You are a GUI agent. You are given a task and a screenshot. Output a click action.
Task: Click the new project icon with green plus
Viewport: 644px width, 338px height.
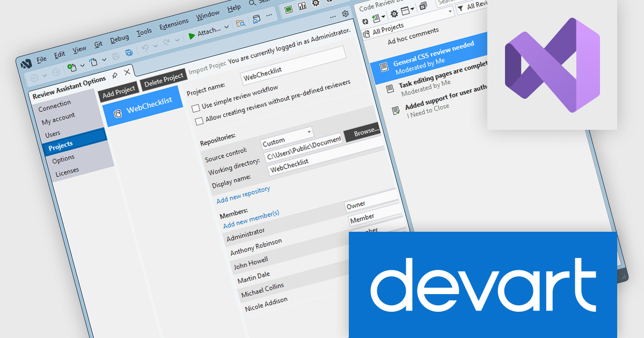pos(72,68)
